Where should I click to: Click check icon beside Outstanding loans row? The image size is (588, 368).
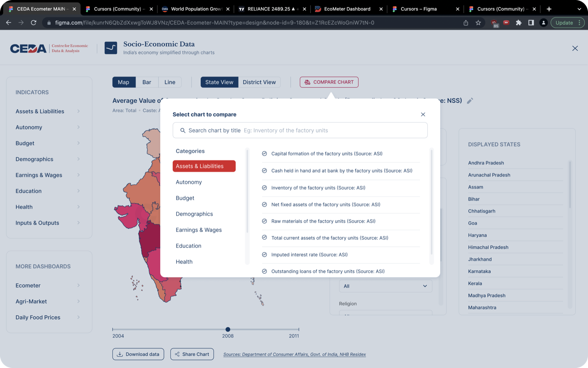pos(264,271)
